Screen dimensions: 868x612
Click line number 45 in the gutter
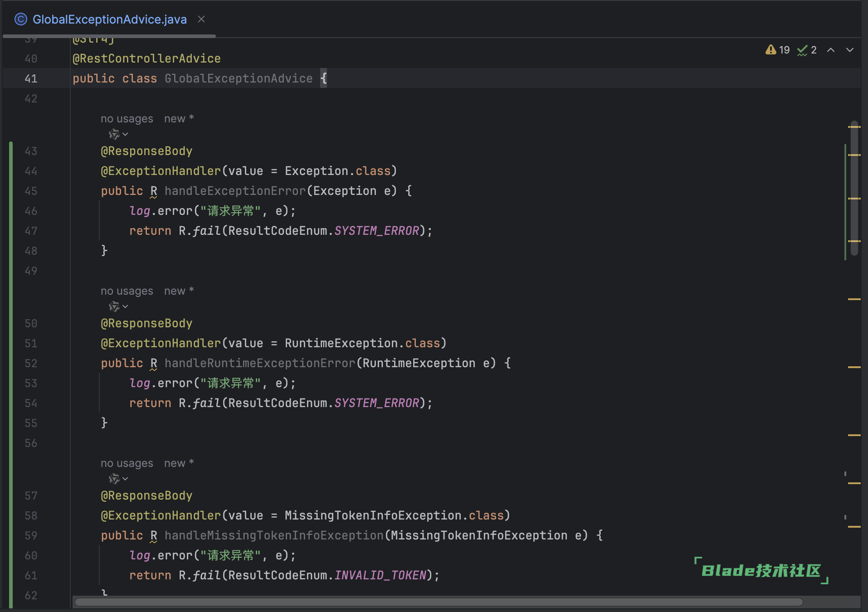(31, 191)
